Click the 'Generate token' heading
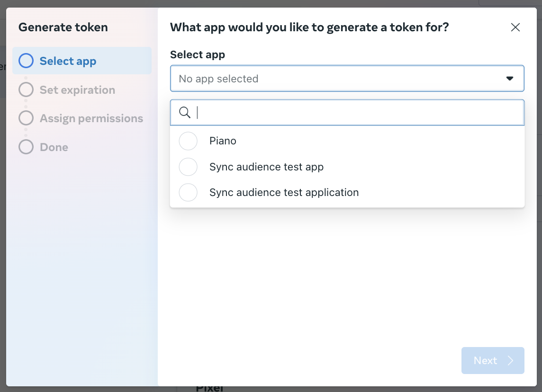The width and height of the screenshot is (542, 392). click(x=63, y=27)
